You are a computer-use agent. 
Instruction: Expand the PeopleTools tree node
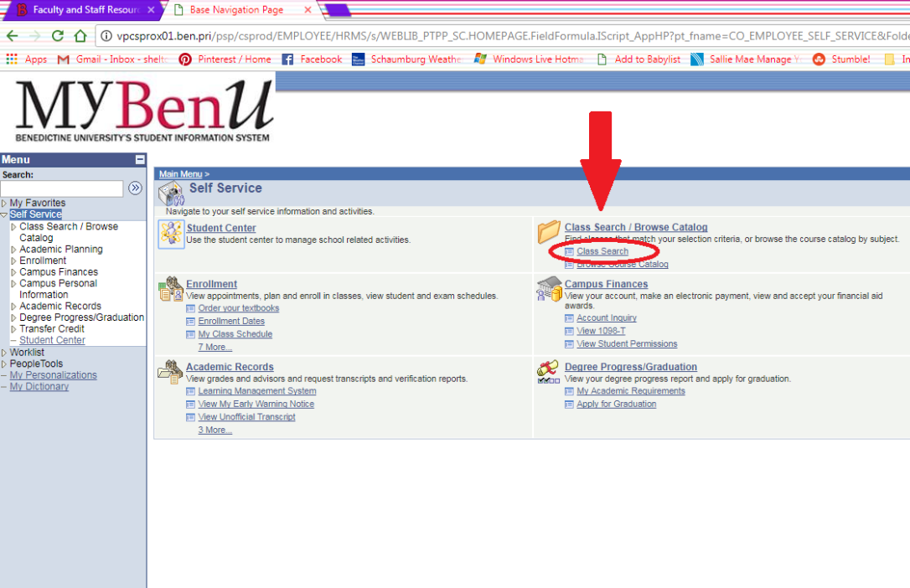point(5,363)
